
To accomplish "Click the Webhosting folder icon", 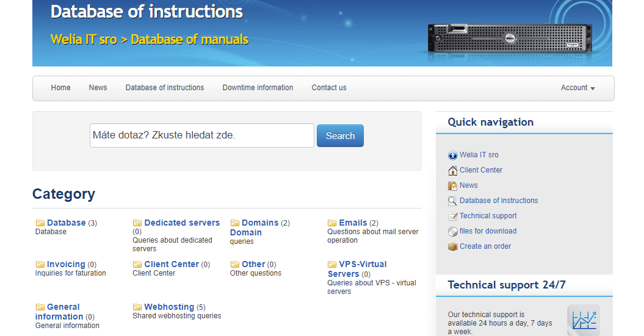I will [137, 307].
